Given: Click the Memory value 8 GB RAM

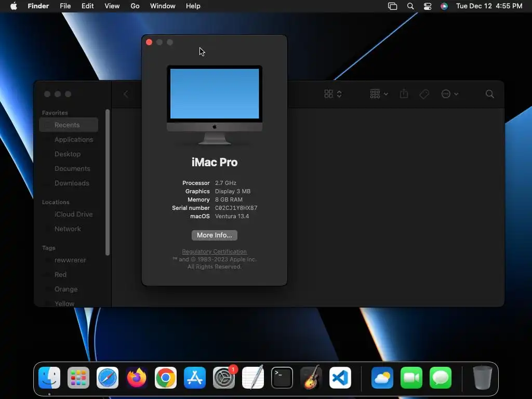Looking at the screenshot, I should coord(229,199).
